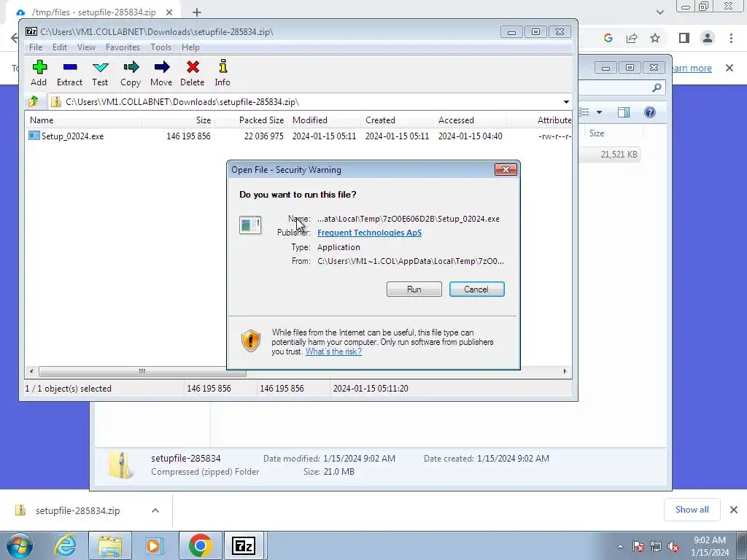The height and width of the screenshot is (560, 747).
Task: Click the Google icon in the address bar
Action: tap(608, 38)
